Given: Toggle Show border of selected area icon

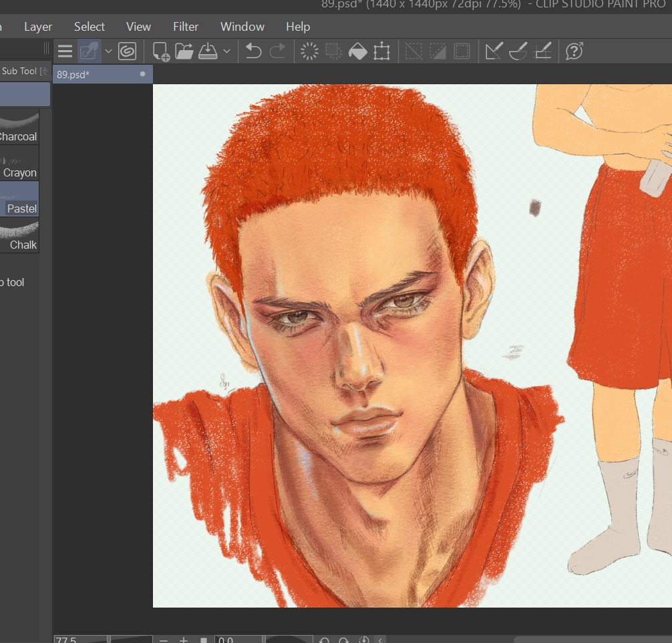Looking at the screenshot, I should coord(462,51).
